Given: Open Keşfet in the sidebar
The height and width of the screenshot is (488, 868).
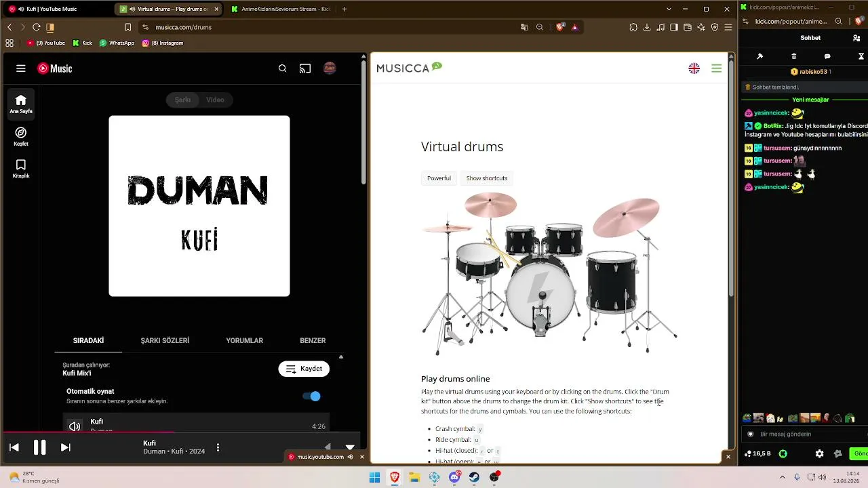Looking at the screenshot, I should (21, 136).
